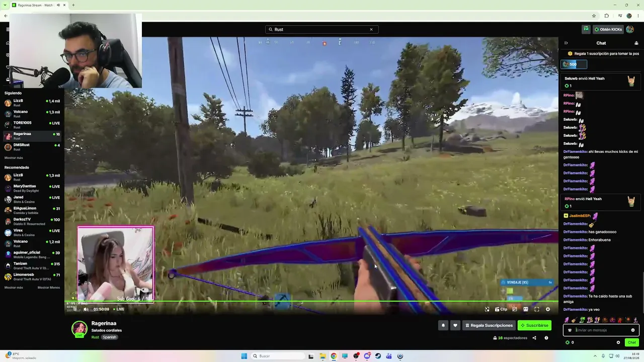
Task: Open the Ragerinaa Stream browser tab
Action: click(39, 5)
